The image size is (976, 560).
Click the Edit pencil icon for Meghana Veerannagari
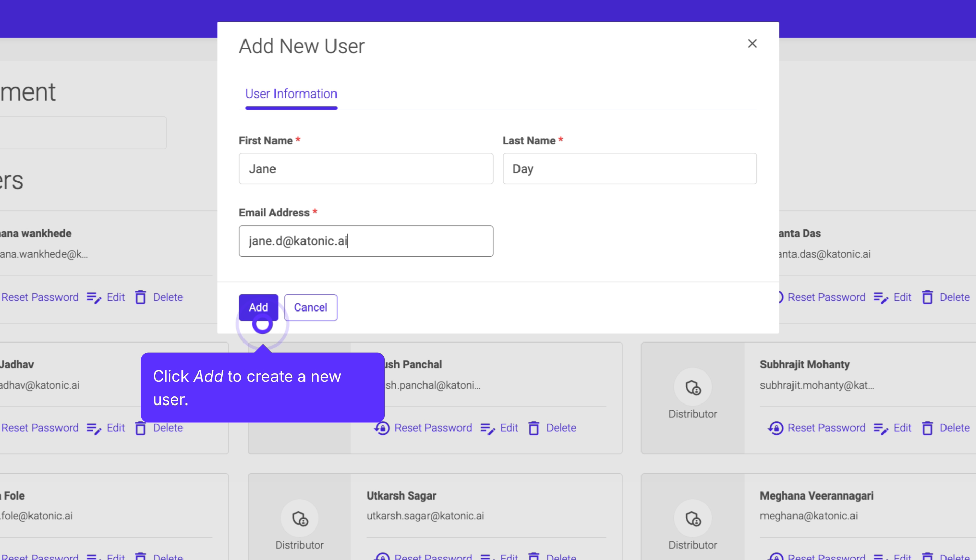[x=881, y=557]
